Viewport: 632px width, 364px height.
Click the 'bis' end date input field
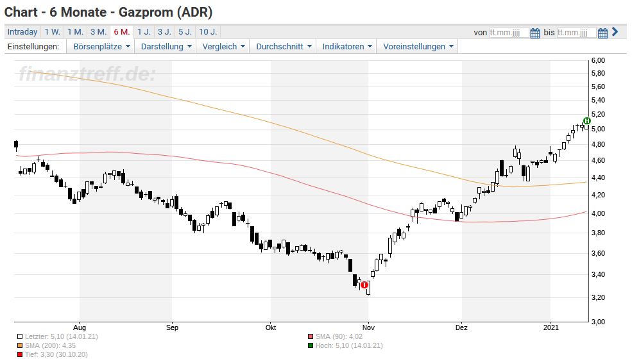pyautogui.click(x=576, y=33)
